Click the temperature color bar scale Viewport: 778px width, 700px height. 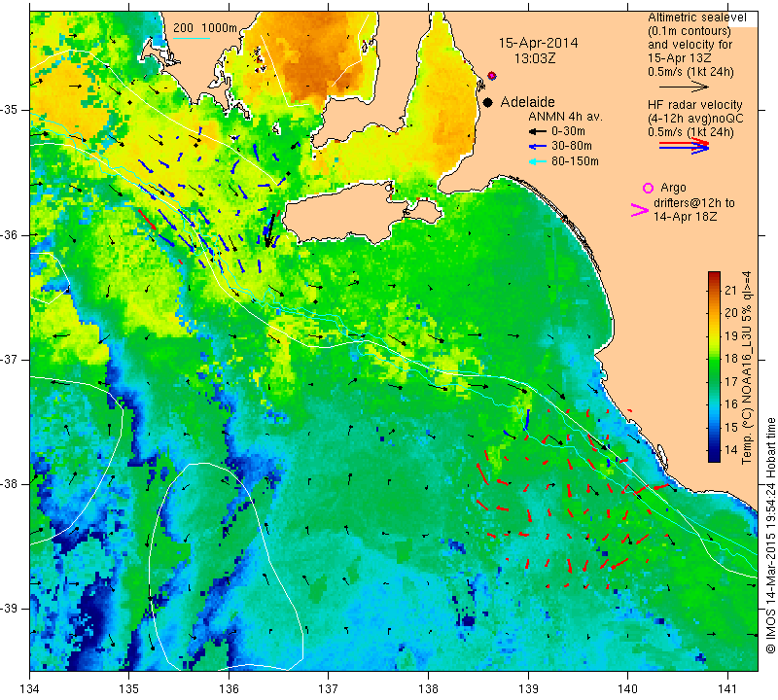pos(714,367)
